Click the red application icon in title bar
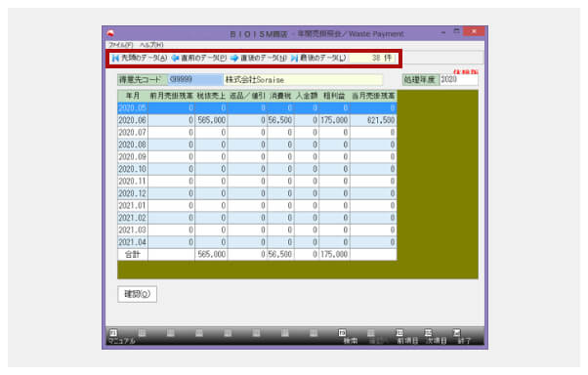Screen dimensions: 588x375 (110, 33)
